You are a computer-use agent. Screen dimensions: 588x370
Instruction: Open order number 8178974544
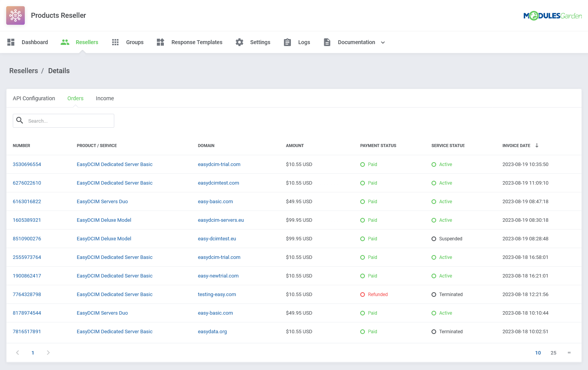[x=27, y=313]
